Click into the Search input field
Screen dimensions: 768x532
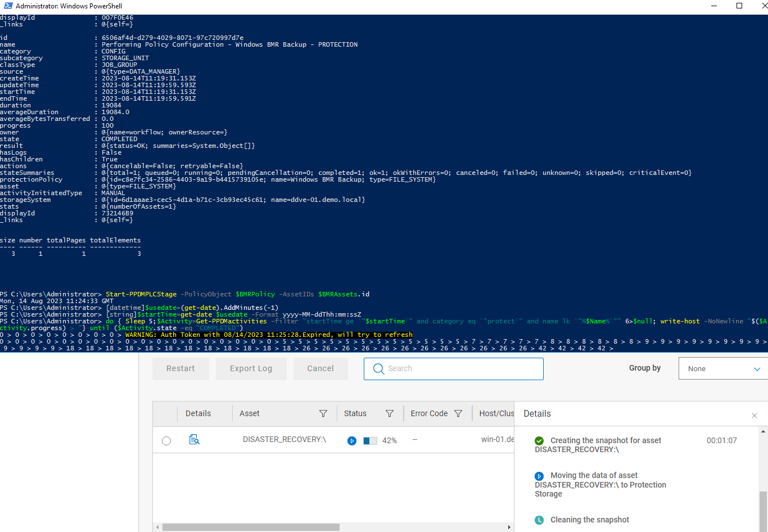pyautogui.click(x=454, y=369)
